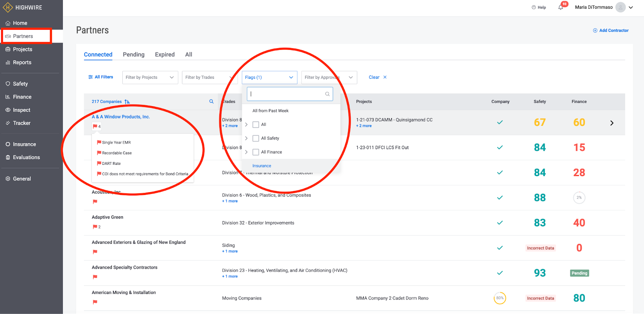
Task: Select All from Past Week option
Action: point(270,111)
